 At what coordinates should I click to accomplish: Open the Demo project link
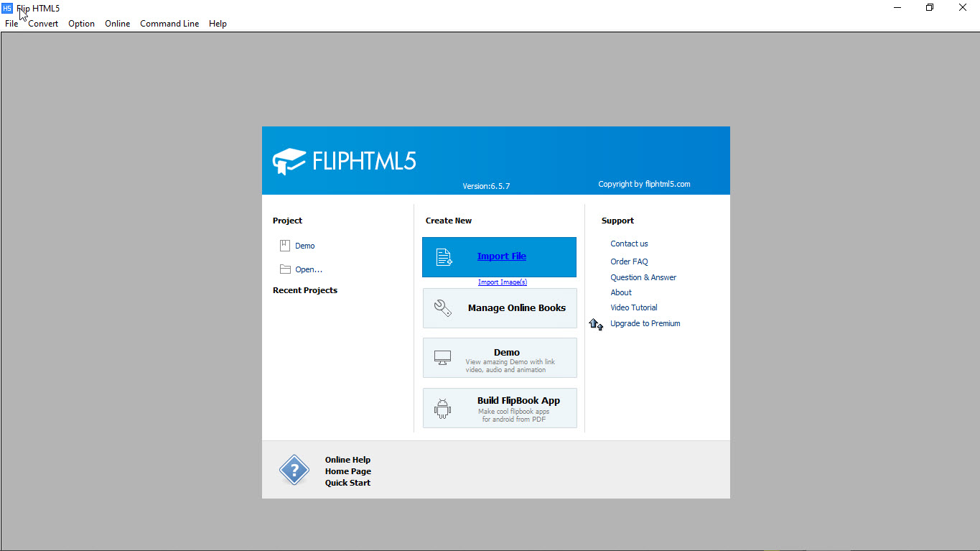pyautogui.click(x=305, y=246)
